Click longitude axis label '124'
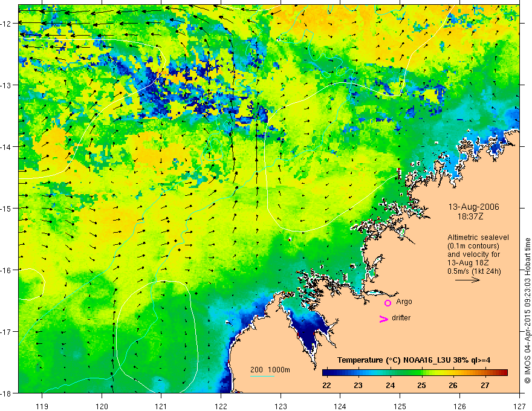 tap(340, 406)
